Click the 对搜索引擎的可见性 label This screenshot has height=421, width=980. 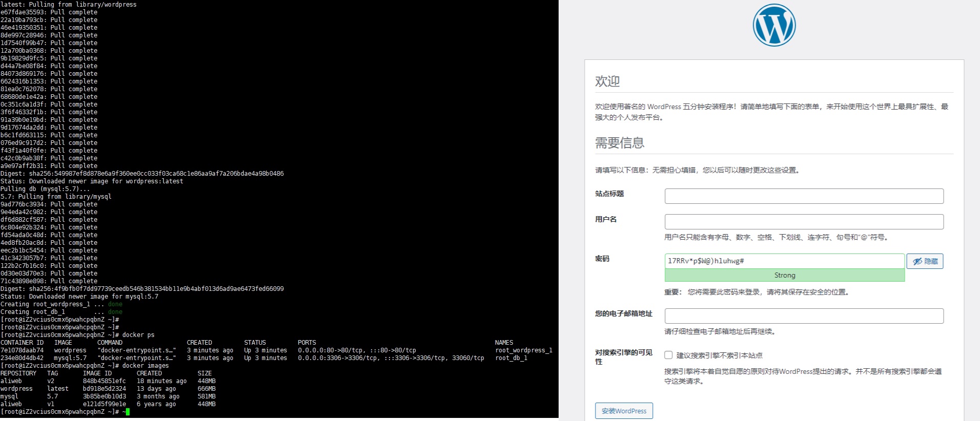click(x=624, y=357)
